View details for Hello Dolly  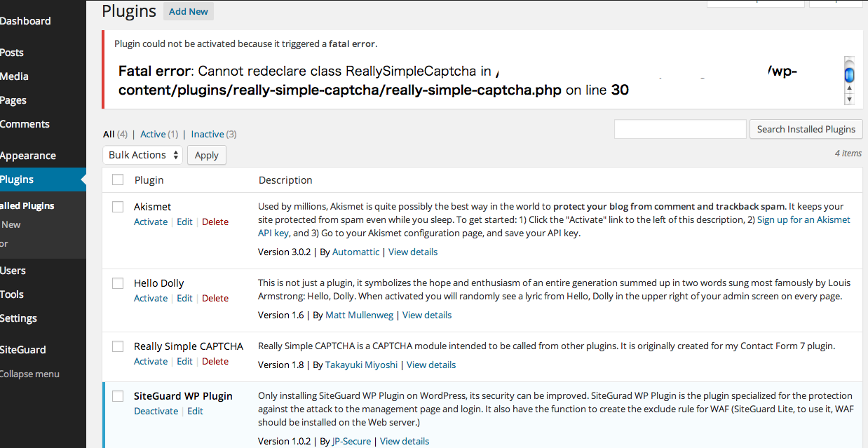pos(427,315)
